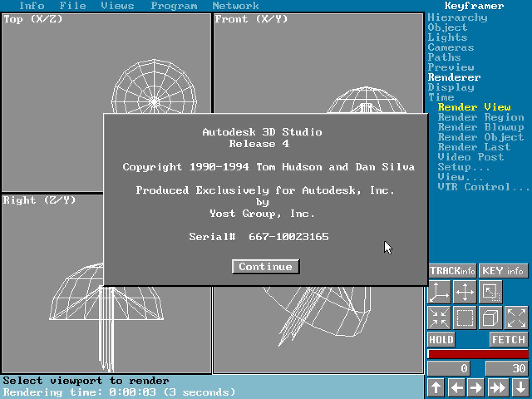Screen dimensions: 532x399
Task: Collapse the Renderer command branch
Action: pos(454,77)
